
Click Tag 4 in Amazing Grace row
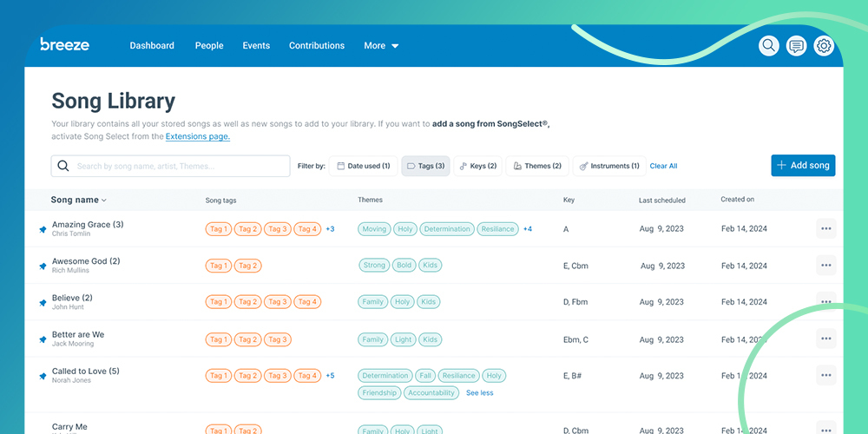pyautogui.click(x=307, y=228)
